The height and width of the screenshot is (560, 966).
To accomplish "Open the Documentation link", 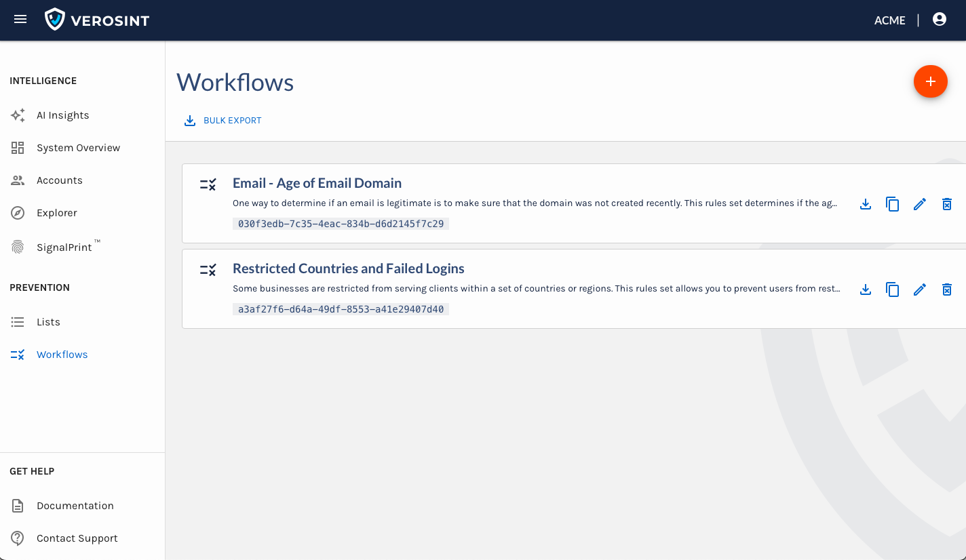I will pyautogui.click(x=75, y=506).
